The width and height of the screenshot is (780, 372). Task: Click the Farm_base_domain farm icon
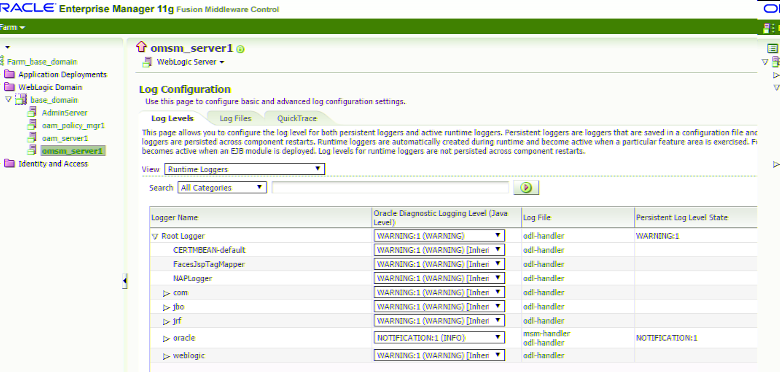pyautogui.click(x=2, y=62)
